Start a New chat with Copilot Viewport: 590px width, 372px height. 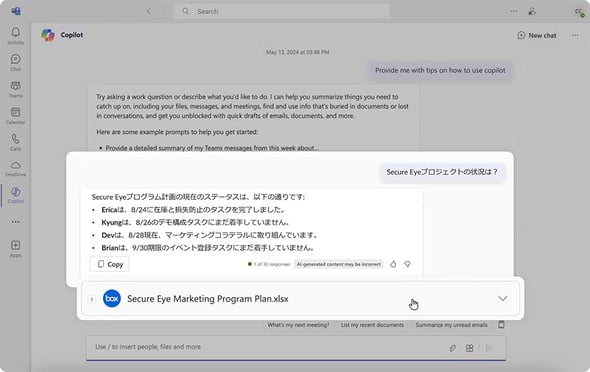(537, 35)
